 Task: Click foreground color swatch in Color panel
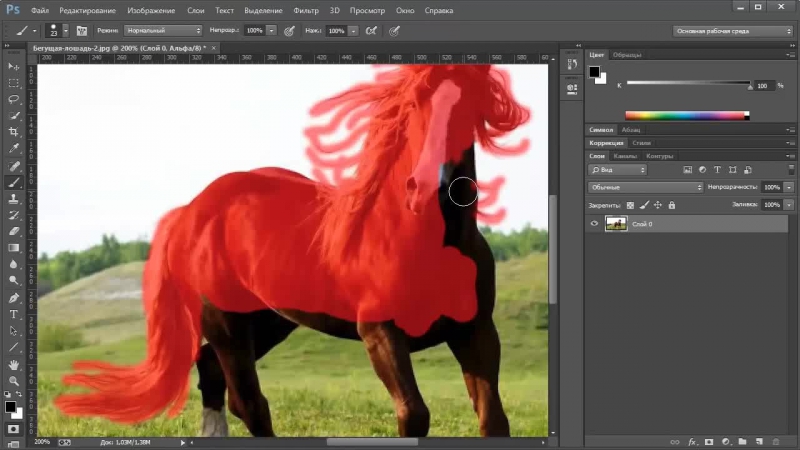point(594,72)
